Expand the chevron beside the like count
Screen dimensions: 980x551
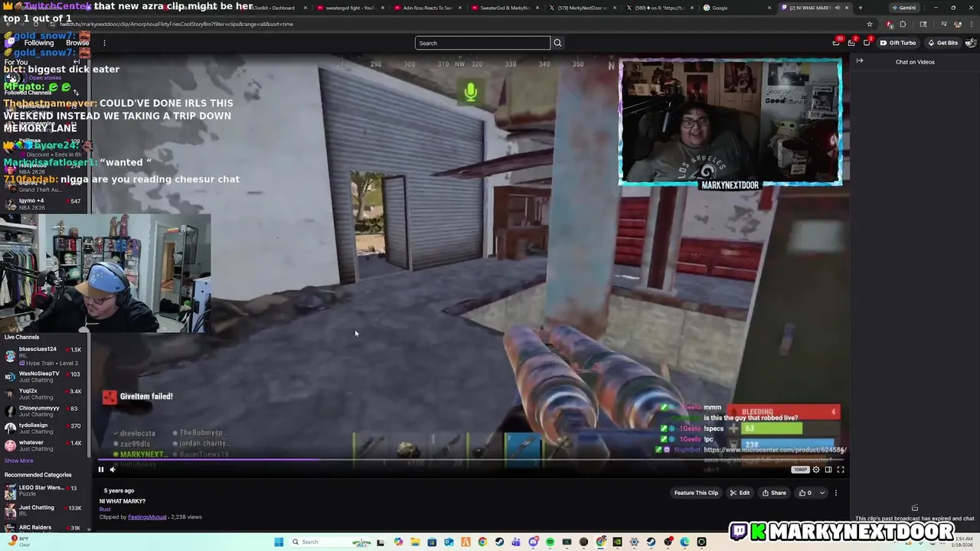pos(822,493)
